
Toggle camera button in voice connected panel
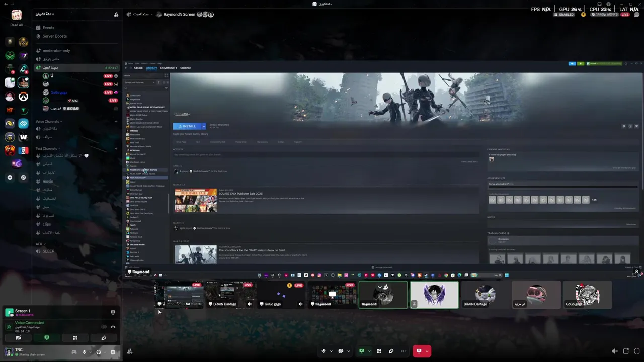(18, 338)
